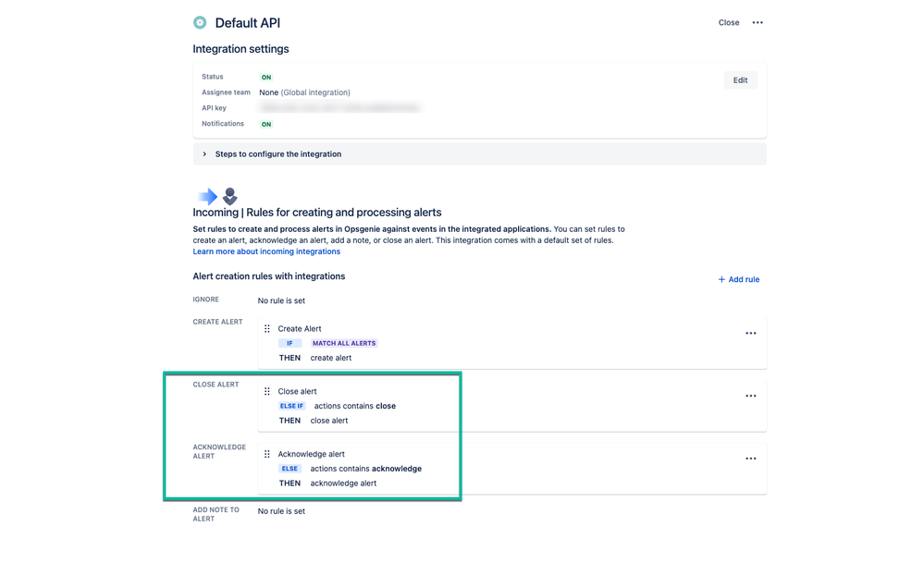Click the Edit button in Integration settings
This screenshot has height=575, width=924.
point(740,80)
